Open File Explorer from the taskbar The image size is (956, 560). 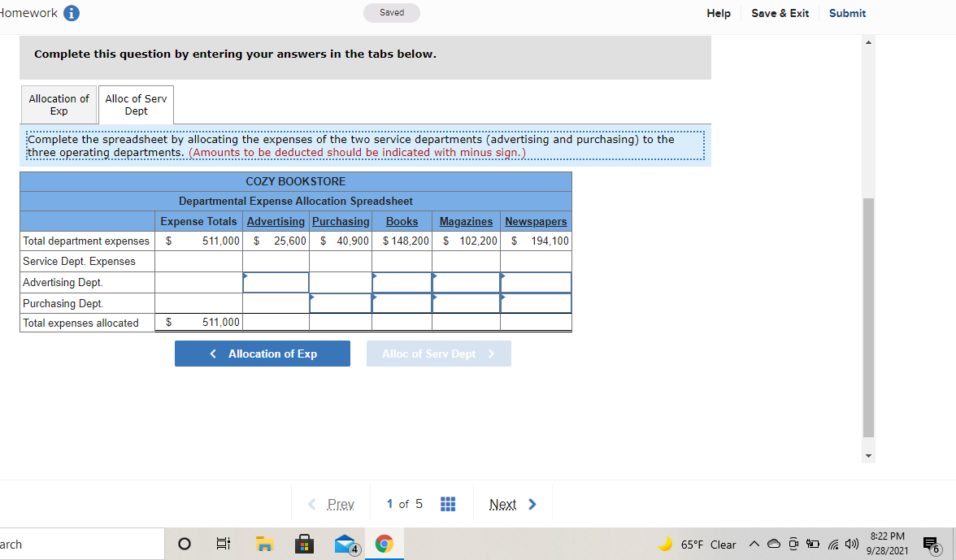[263, 544]
